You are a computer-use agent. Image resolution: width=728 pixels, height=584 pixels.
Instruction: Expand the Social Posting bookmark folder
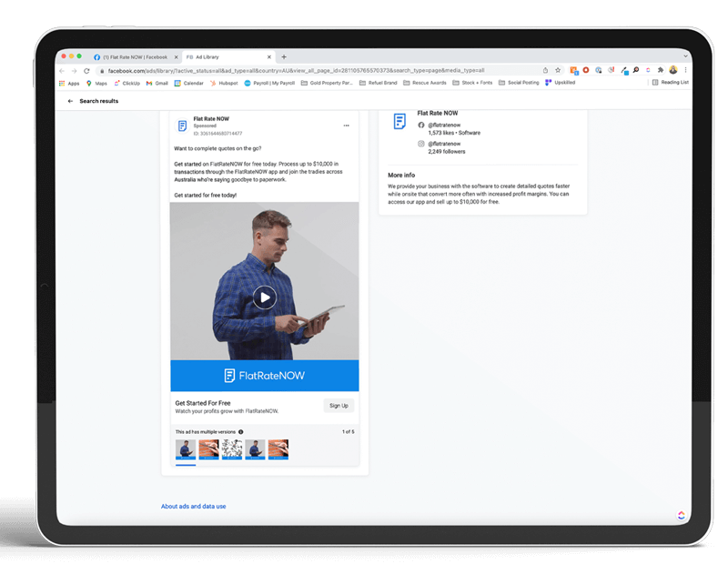click(519, 83)
